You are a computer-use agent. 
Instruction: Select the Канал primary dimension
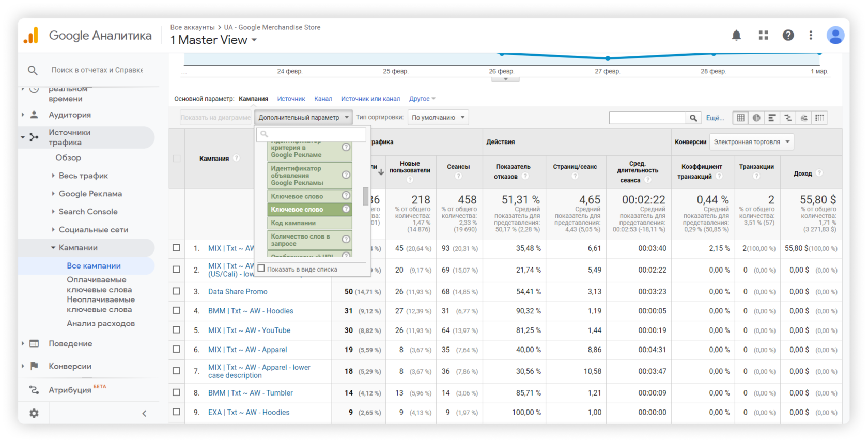[323, 99]
